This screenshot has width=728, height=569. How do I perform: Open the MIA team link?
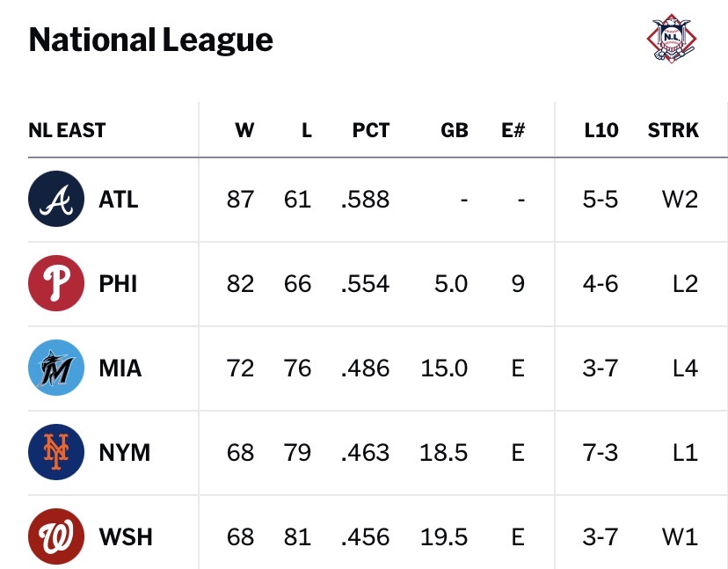pos(120,368)
